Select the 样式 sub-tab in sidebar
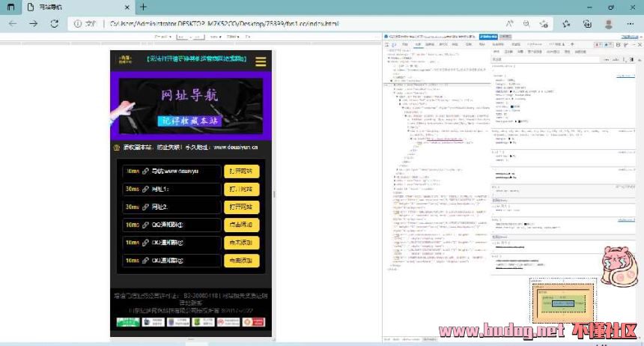This screenshot has height=346, width=644. click(x=496, y=52)
